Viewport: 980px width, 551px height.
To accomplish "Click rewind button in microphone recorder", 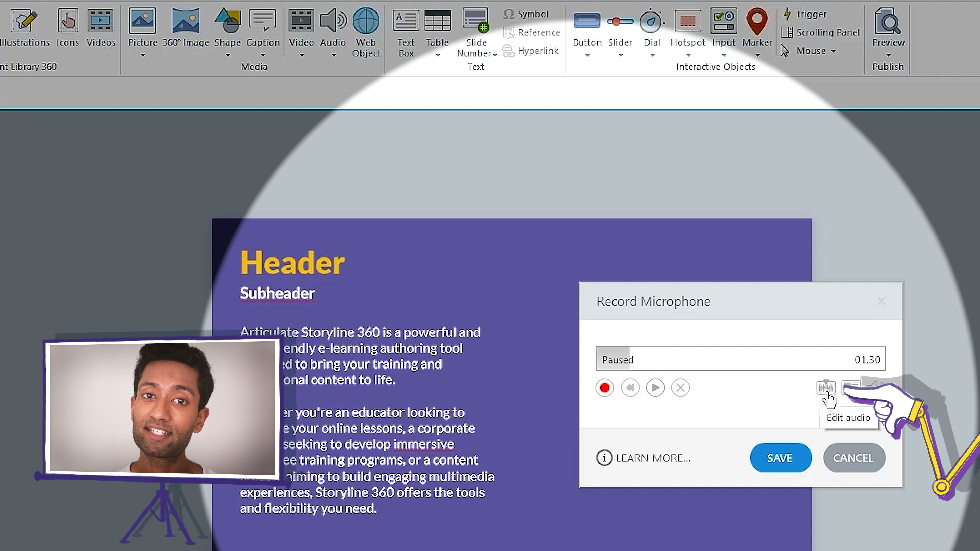I will (x=630, y=387).
